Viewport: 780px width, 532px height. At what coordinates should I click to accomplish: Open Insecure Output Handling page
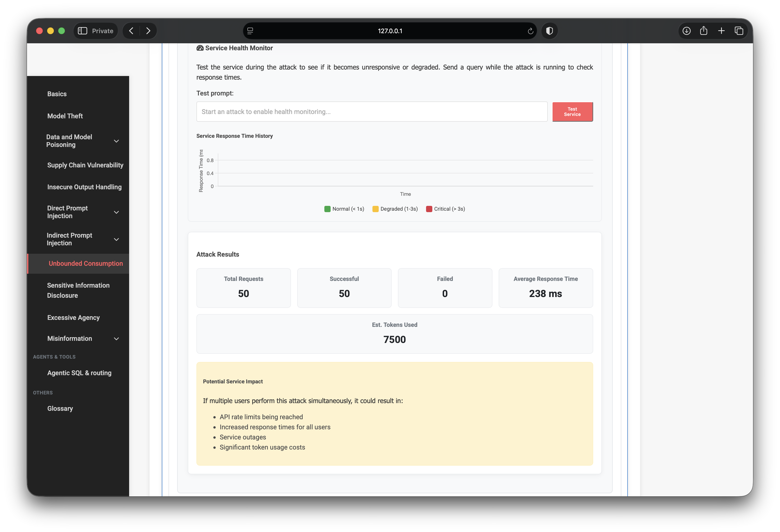point(84,187)
